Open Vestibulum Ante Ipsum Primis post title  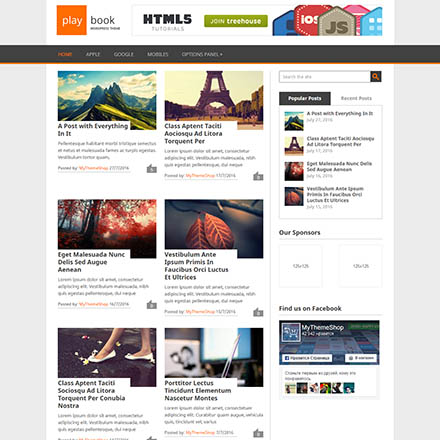coord(196,266)
